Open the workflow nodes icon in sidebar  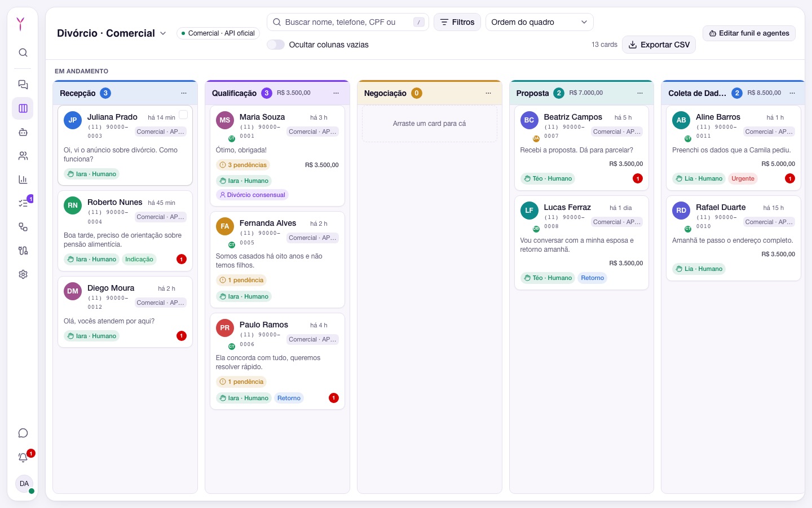23,227
